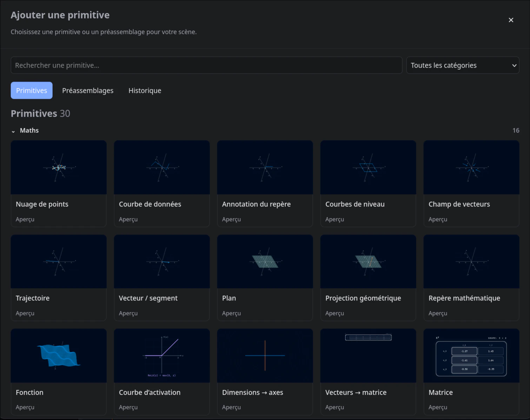Click Aperçu under Fonction

(25, 407)
